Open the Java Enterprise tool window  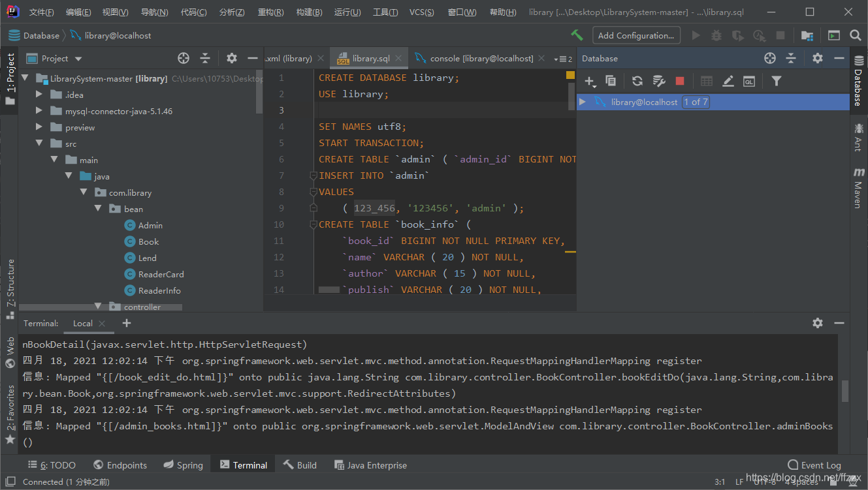(370, 465)
